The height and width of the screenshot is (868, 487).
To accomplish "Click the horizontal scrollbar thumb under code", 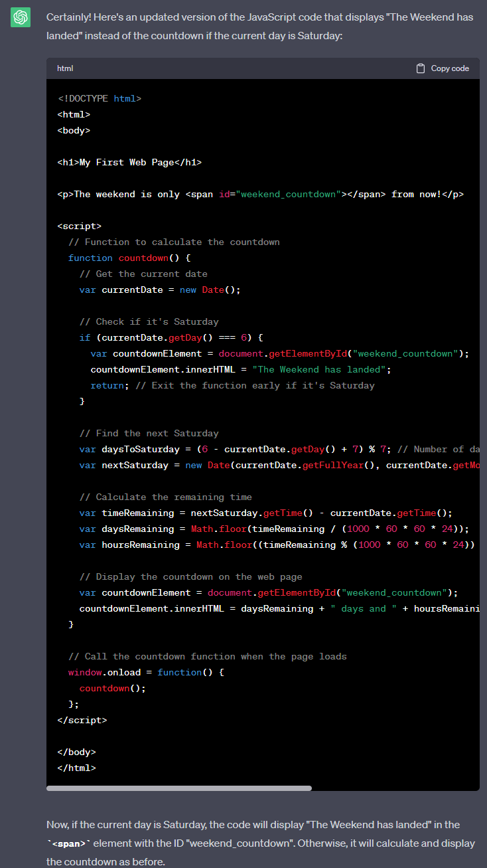I will [x=179, y=788].
